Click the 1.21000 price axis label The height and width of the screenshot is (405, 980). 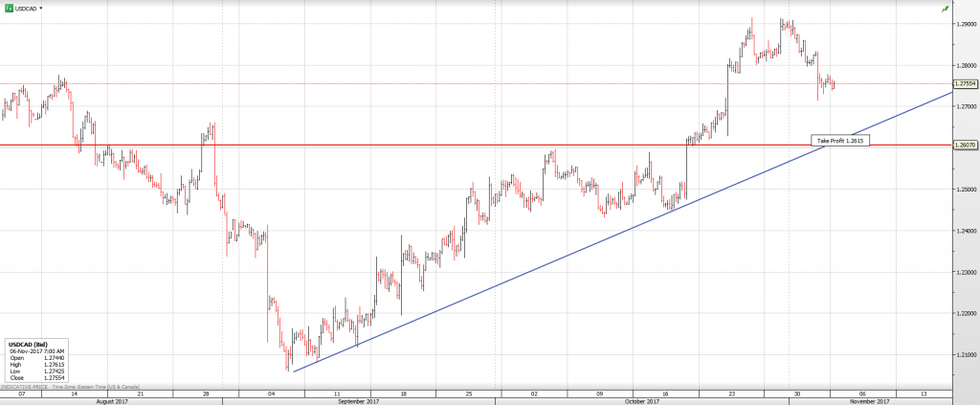[x=965, y=355]
